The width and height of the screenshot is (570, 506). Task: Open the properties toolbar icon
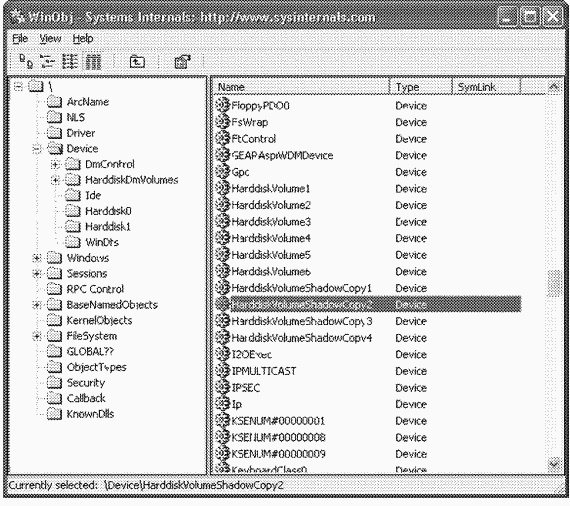182,62
